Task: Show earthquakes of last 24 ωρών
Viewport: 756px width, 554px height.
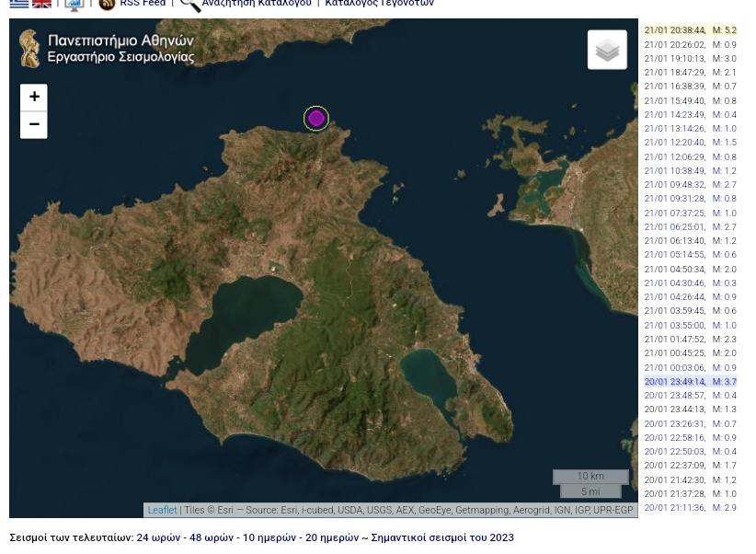Action: tap(158, 537)
